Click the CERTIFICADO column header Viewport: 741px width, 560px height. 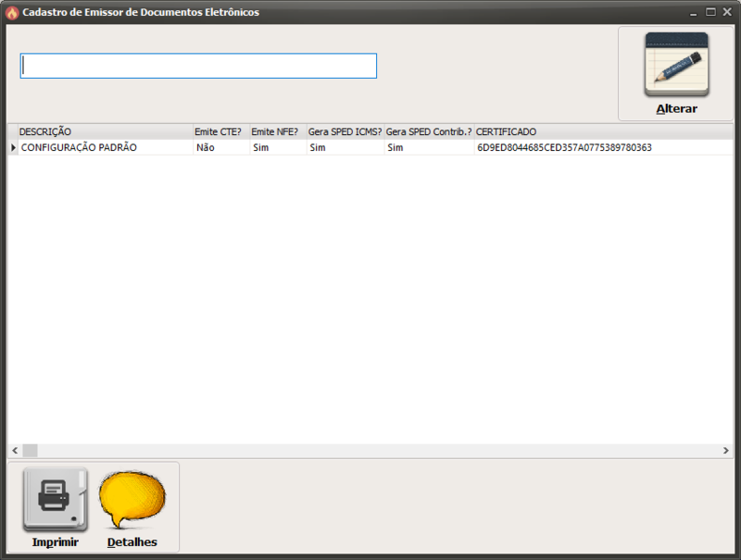coord(604,131)
